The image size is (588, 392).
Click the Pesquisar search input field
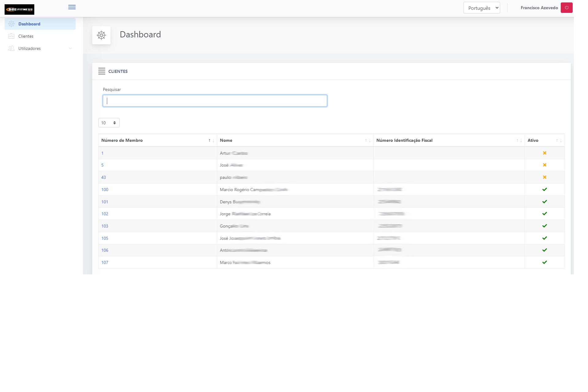[x=215, y=101]
